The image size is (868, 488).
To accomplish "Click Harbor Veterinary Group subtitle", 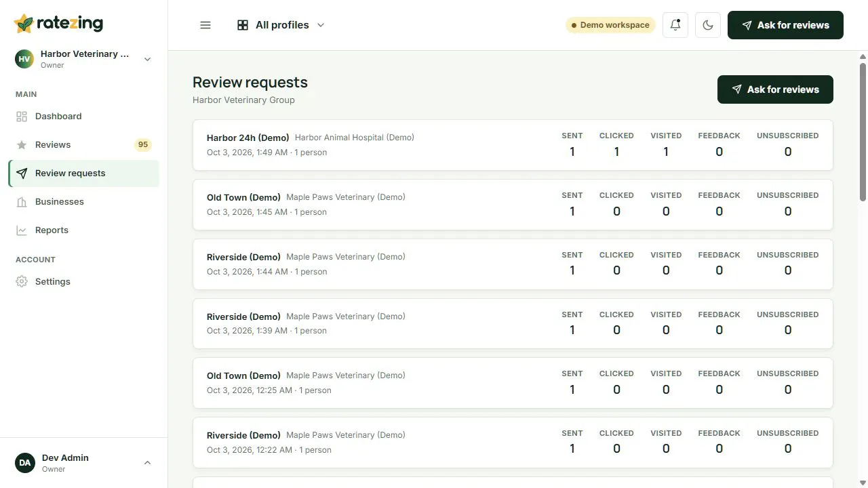I will point(243,100).
